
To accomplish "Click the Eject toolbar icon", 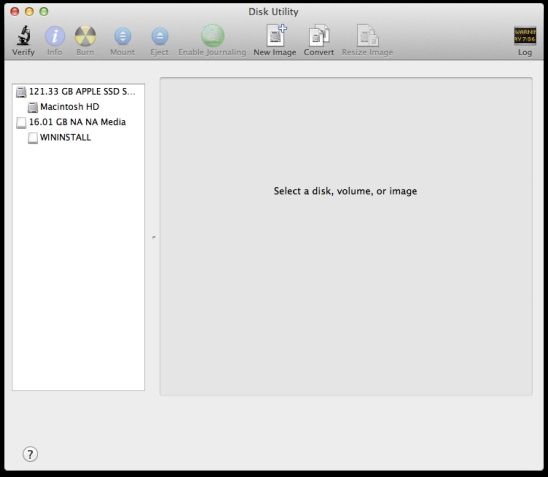I will (x=160, y=36).
